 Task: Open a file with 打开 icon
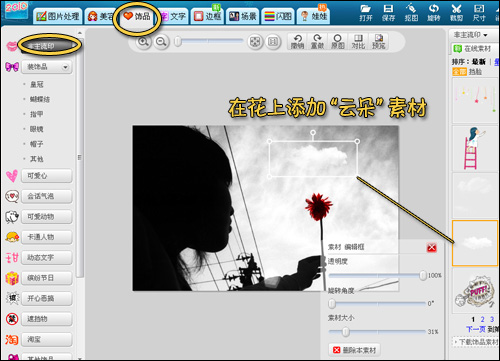[x=366, y=13]
